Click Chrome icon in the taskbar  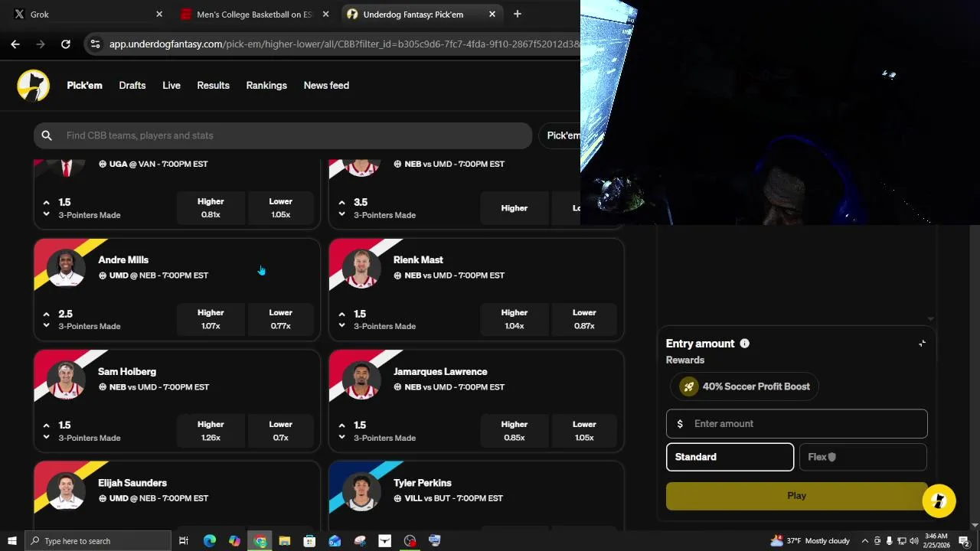pyautogui.click(x=260, y=541)
